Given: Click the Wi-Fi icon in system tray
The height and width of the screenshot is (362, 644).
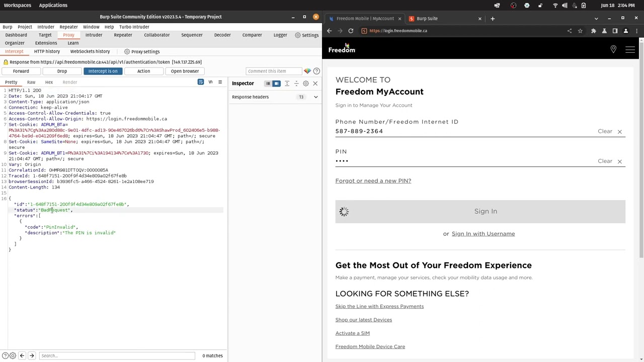Looking at the screenshot, I should [555, 5].
